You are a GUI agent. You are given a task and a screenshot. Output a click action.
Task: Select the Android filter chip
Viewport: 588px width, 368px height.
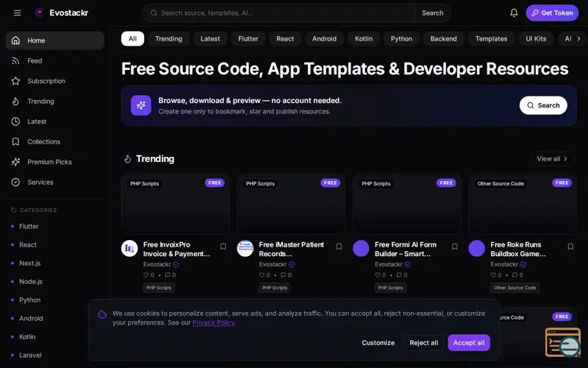(324, 39)
